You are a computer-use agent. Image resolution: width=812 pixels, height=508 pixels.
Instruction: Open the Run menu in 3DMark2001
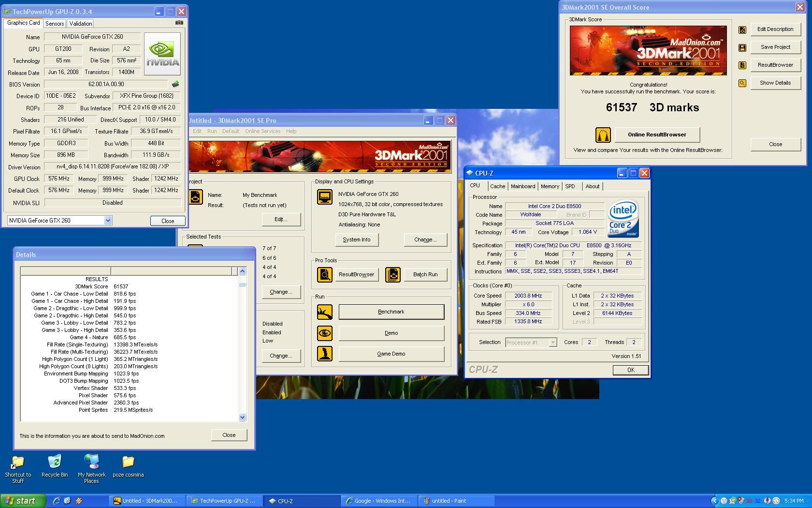coord(212,131)
